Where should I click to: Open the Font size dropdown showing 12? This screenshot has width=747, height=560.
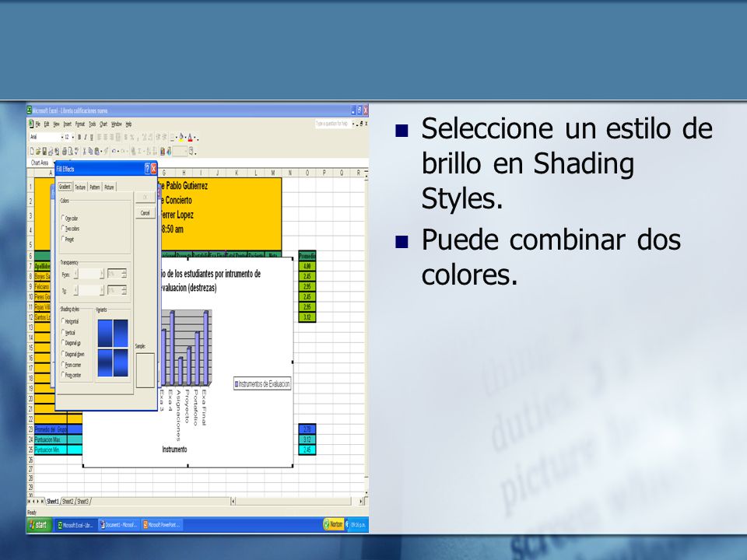[x=72, y=138]
